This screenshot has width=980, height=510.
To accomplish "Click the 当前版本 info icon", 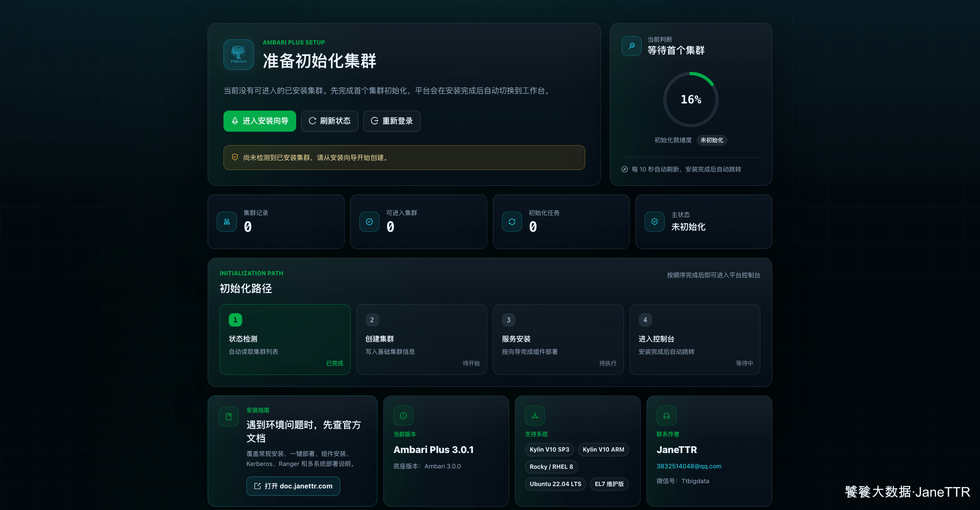I will (x=403, y=416).
